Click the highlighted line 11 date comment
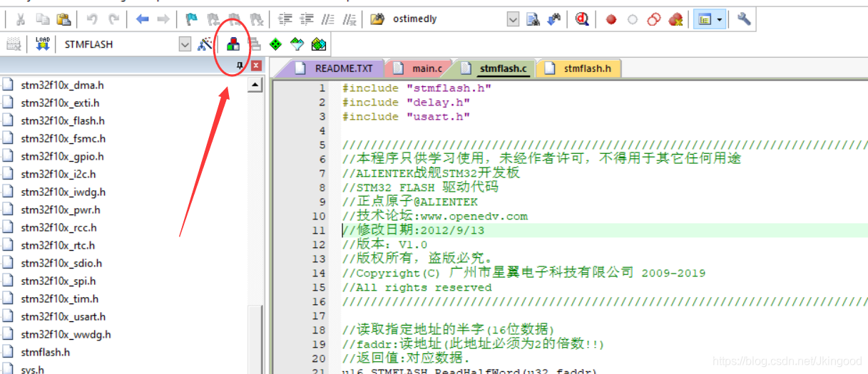Screen dimensions: 868x374 point(413,230)
